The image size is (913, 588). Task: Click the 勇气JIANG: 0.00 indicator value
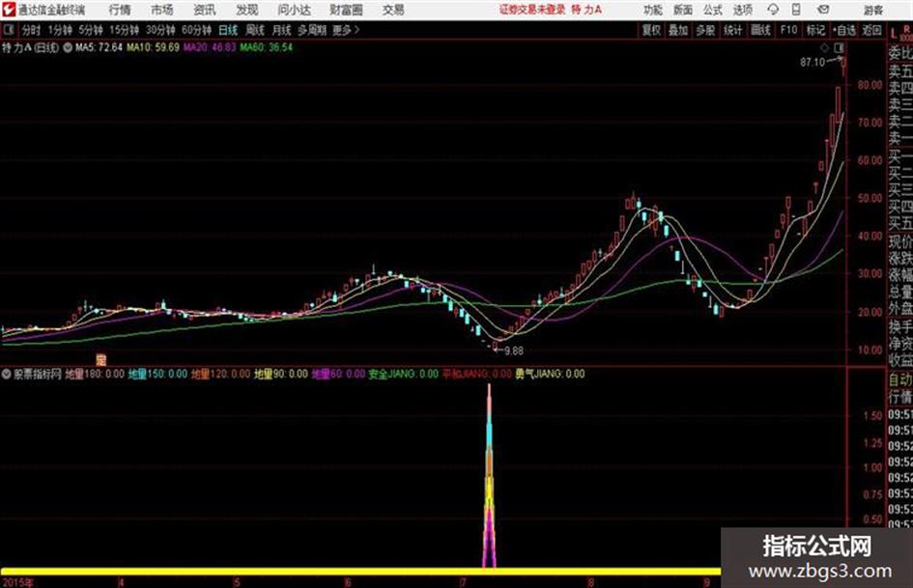(550, 375)
